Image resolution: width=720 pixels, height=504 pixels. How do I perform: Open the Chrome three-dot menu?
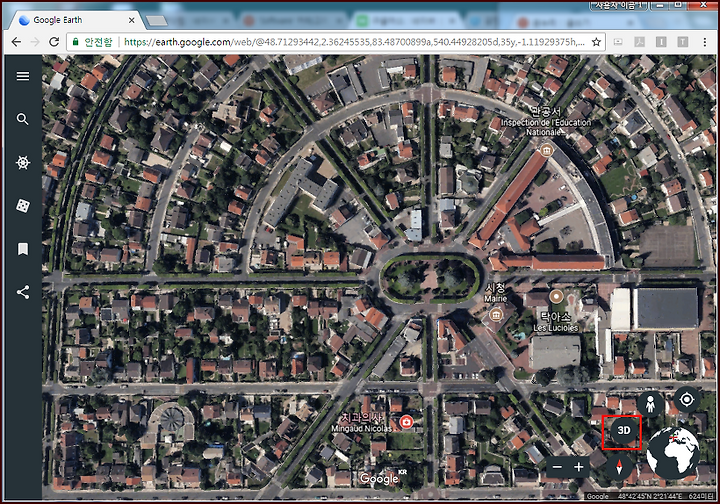704,42
